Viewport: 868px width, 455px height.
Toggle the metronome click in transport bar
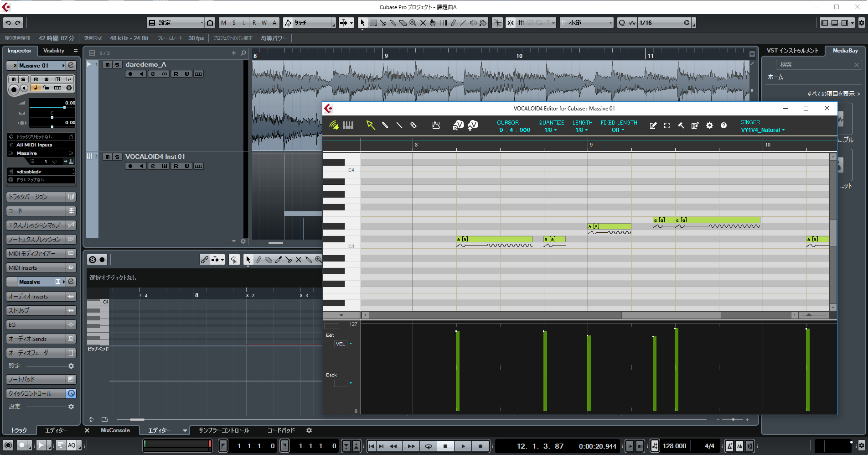coord(729,446)
